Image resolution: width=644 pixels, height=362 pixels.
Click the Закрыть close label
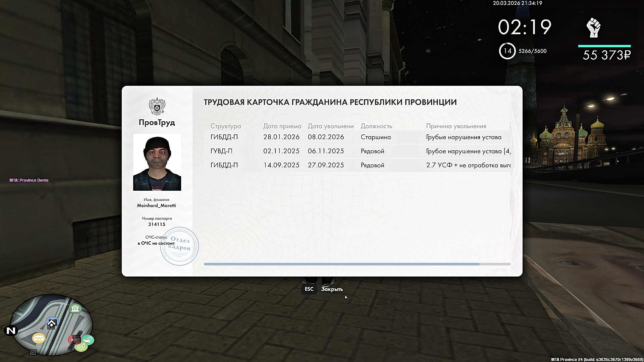[332, 289]
